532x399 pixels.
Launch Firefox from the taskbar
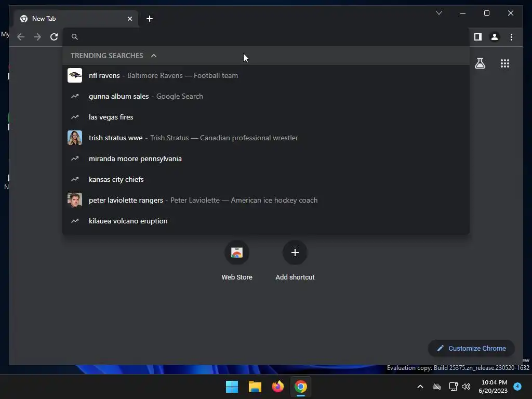(277, 387)
